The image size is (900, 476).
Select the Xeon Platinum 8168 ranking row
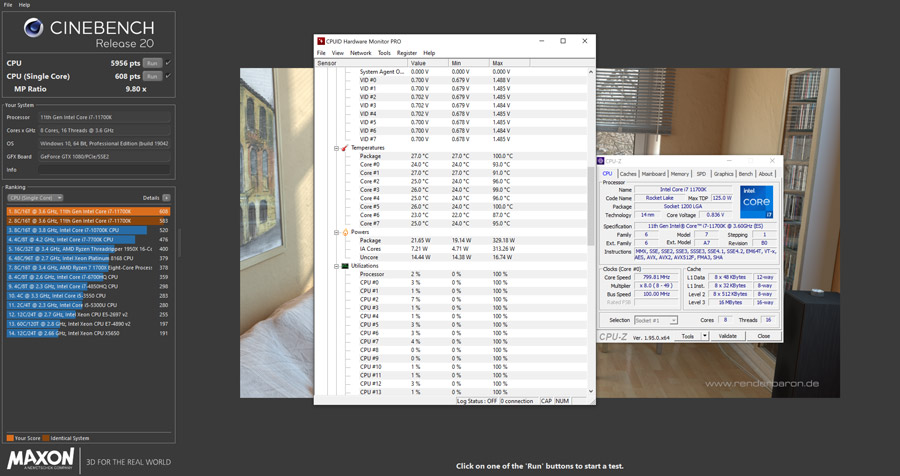click(88, 258)
